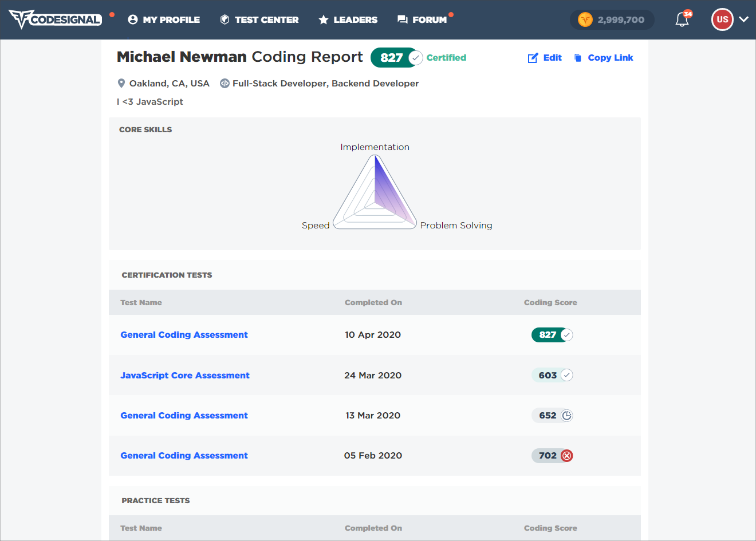Screen dimensions: 756x541
Task: Click the checkmark icon beside 603
Action: pyautogui.click(x=566, y=375)
